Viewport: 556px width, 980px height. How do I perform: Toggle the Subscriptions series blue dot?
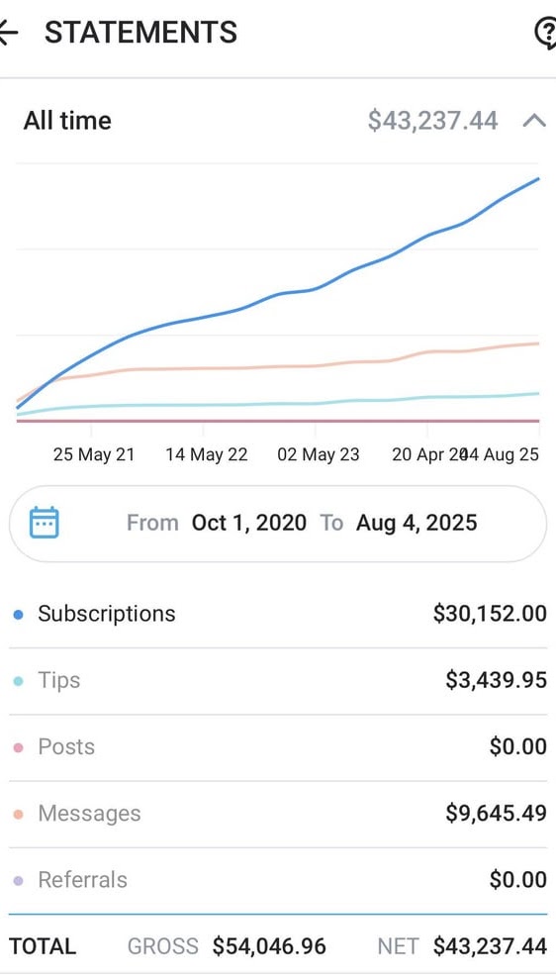click(x=18, y=615)
